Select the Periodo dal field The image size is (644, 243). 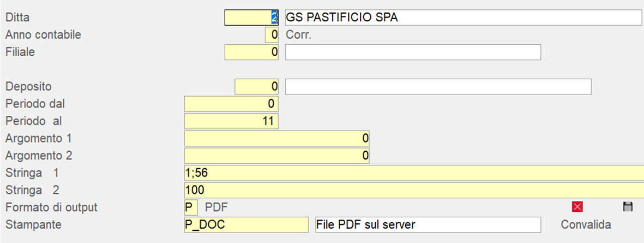click(x=232, y=103)
